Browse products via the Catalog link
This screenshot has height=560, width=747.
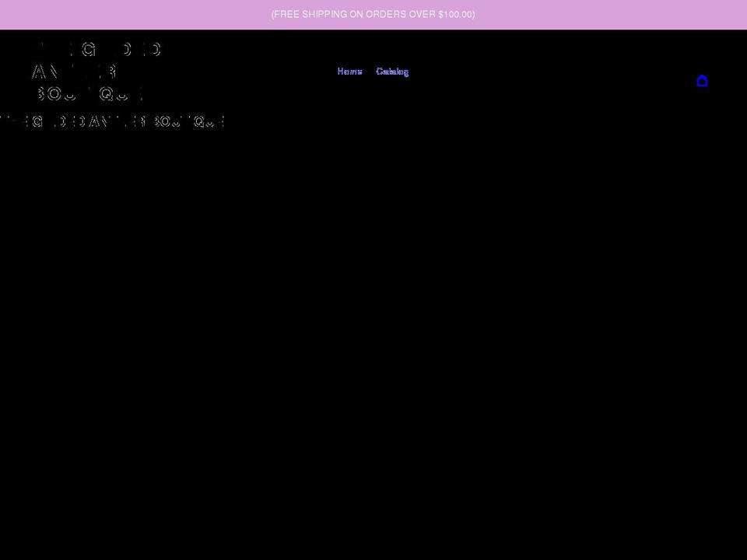click(x=392, y=72)
